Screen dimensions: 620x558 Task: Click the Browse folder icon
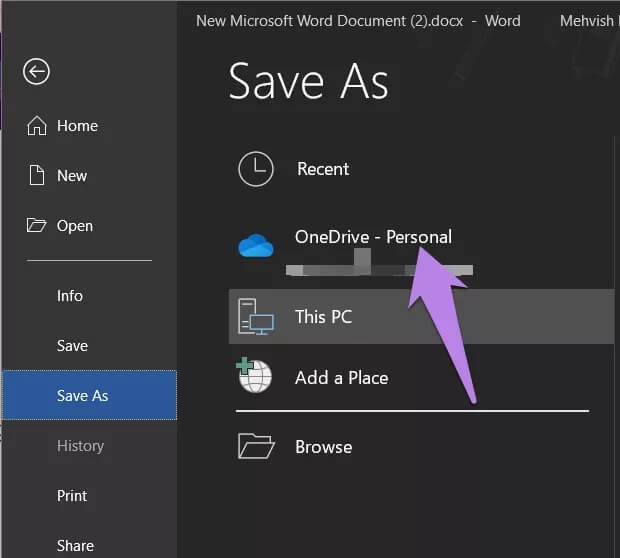(x=256, y=446)
